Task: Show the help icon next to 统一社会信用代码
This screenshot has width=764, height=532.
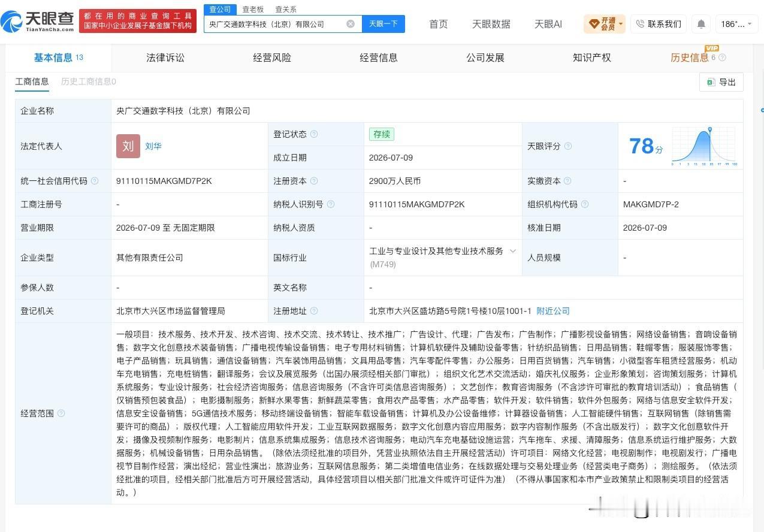Action: pos(95,181)
